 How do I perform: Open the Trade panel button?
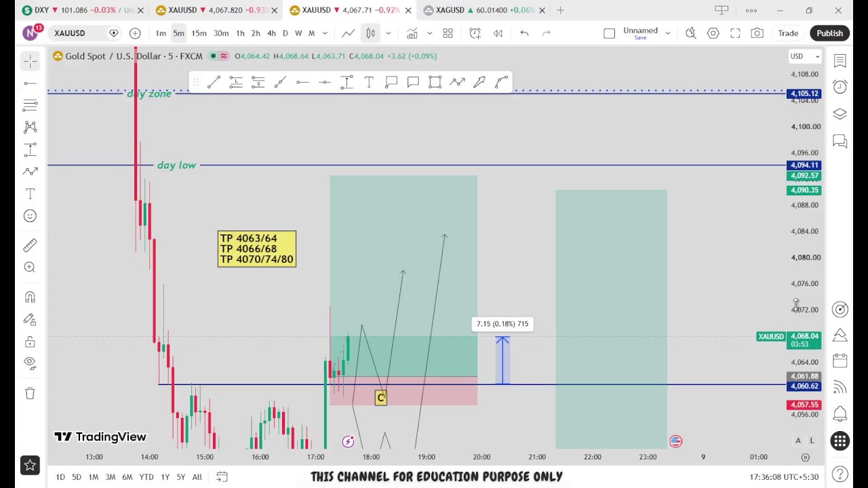click(x=788, y=33)
